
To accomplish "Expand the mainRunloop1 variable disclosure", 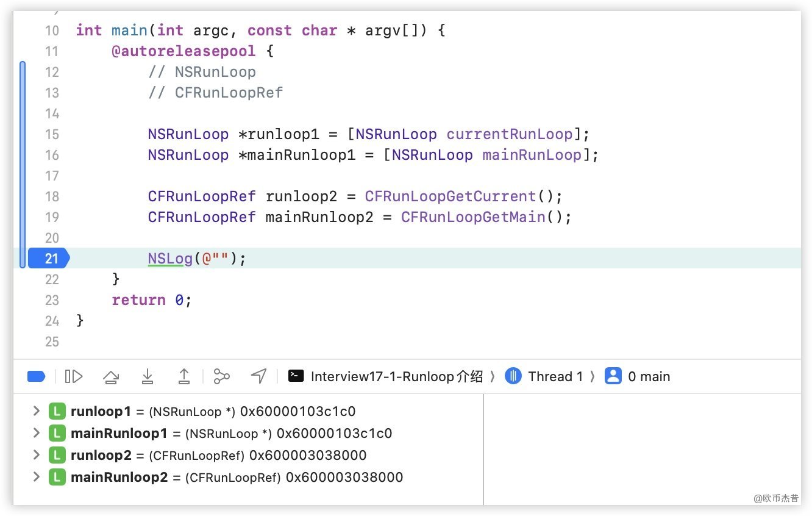I will 37,434.
